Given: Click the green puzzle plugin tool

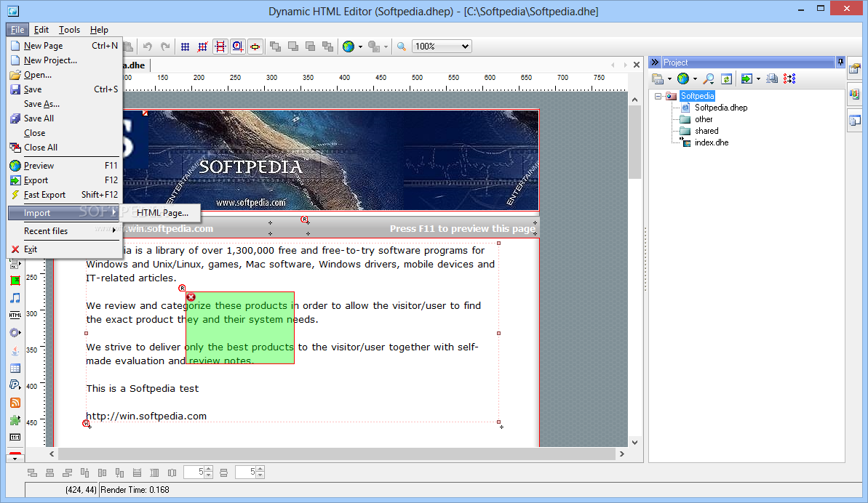Looking at the screenshot, I should tap(15, 420).
